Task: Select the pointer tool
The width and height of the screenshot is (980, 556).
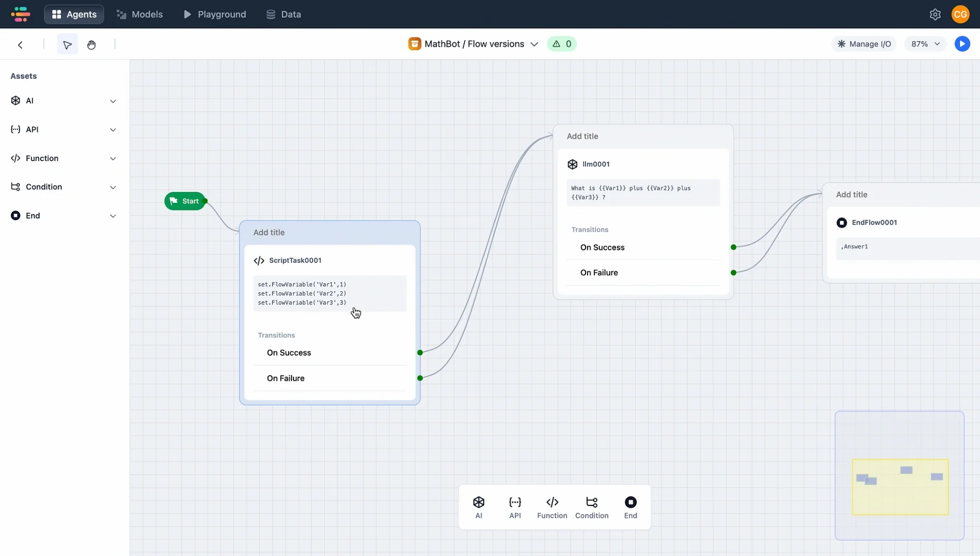Action: pyautogui.click(x=67, y=44)
